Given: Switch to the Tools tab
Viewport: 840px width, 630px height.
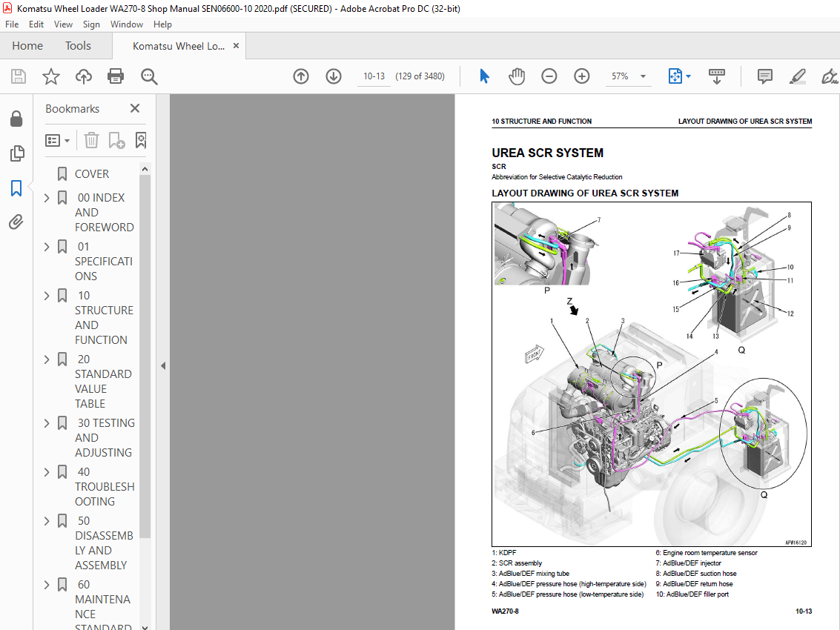Looking at the screenshot, I should 78,45.
